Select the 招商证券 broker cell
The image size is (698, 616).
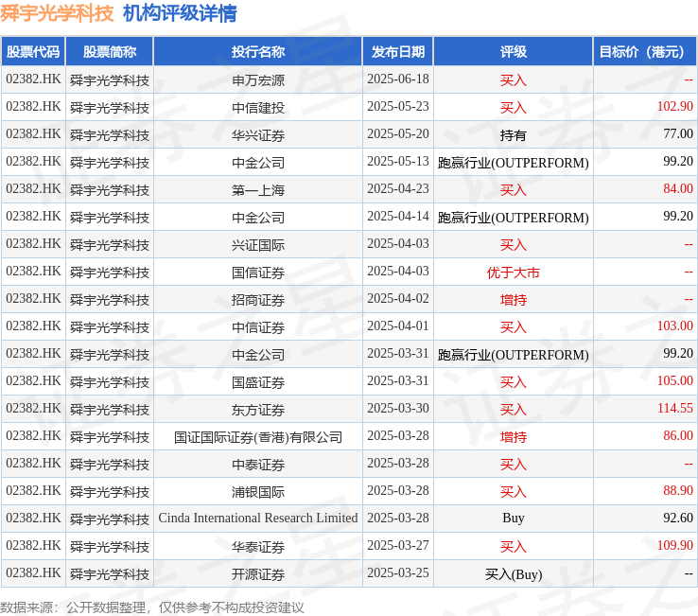[x=258, y=300]
